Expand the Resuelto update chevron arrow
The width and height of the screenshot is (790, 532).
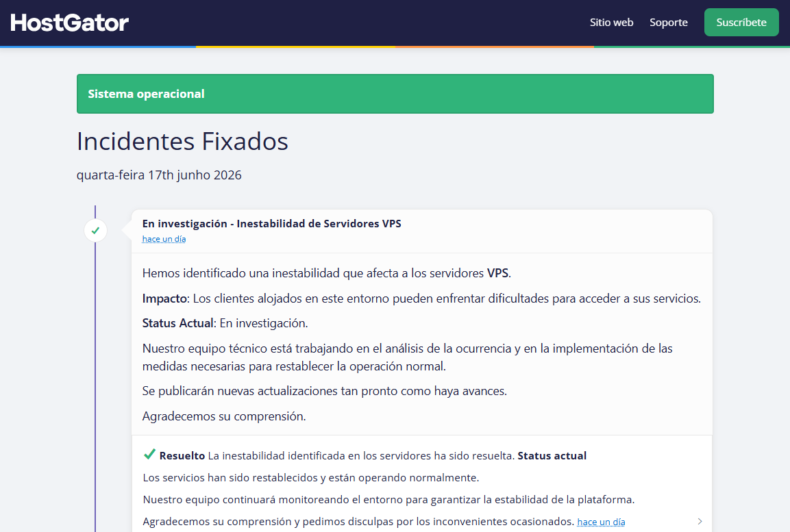(700, 522)
